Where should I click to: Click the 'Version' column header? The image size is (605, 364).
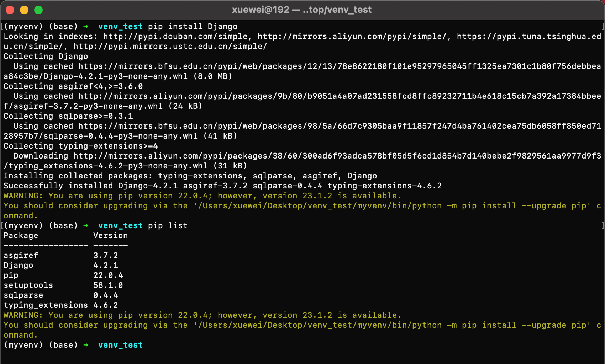pyautogui.click(x=111, y=236)
